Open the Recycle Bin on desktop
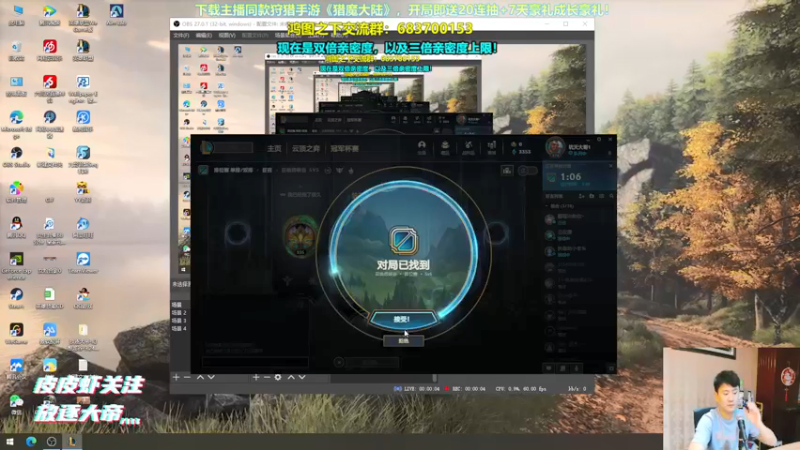This screenshot has height=450, width=800. click(x=16, y=51)
